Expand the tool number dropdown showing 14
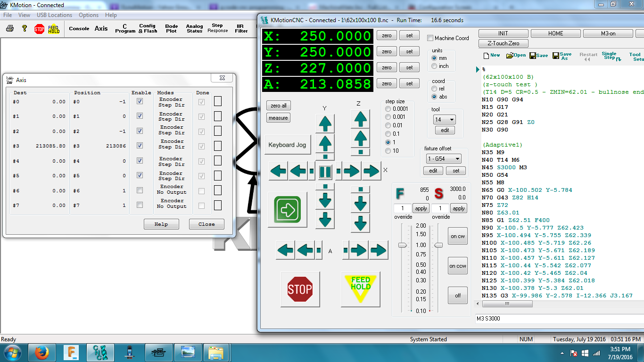Screen dimensions: 644x362 point(444,120)
